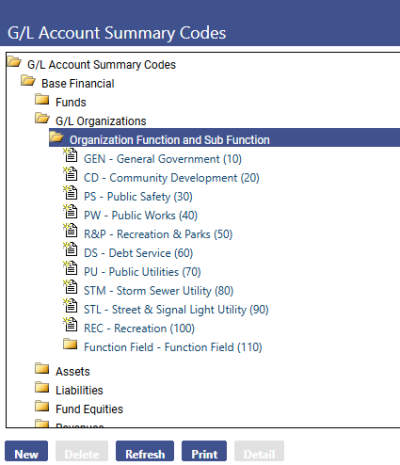Screen dimensions: 400x465
Task: Click the CD Community Development document icon
Action: click(x=70, y=174)
